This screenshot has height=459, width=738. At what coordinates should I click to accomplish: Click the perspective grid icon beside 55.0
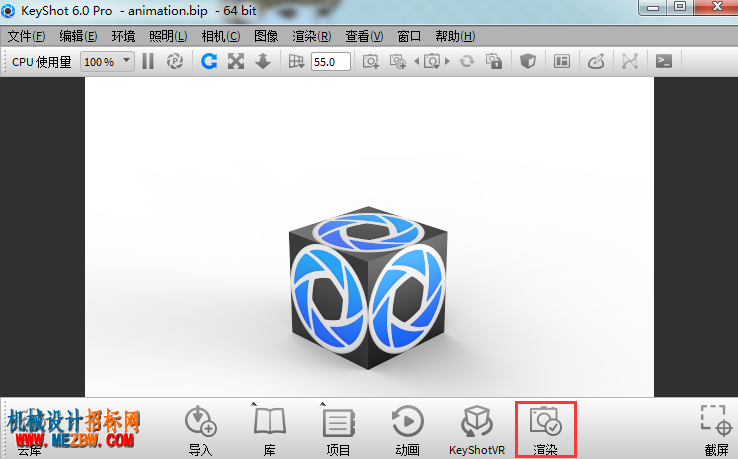pyautogui.click(x=297, y=61)
